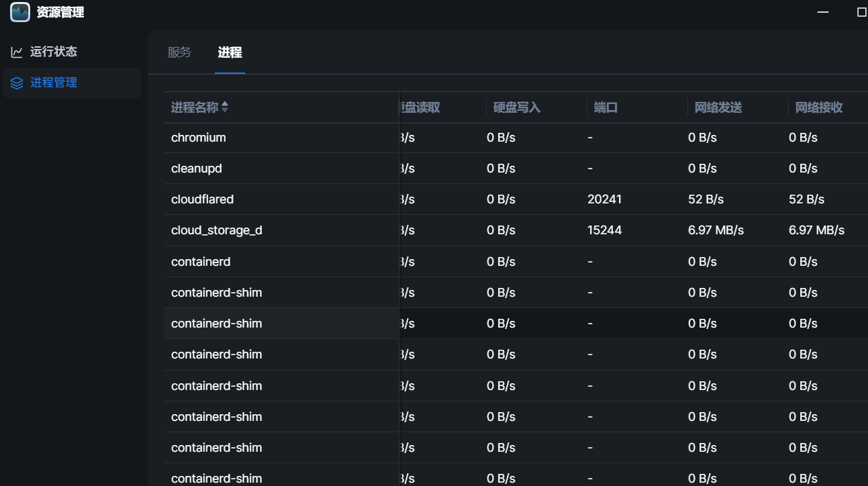The height and width of the screenshot is (486, 868).
Task: Click the 资源管理 window title
Action: click(60, 12)
